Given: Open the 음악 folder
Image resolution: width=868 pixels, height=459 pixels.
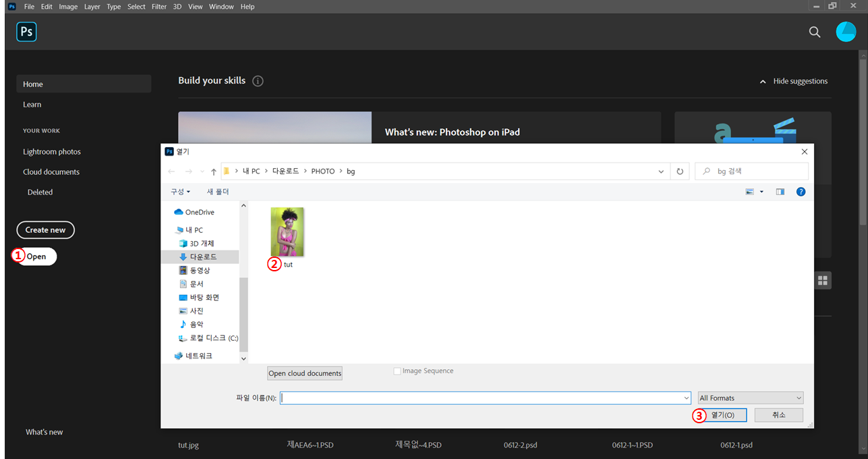Looking at the screenshot, I should tap(191, 325).
